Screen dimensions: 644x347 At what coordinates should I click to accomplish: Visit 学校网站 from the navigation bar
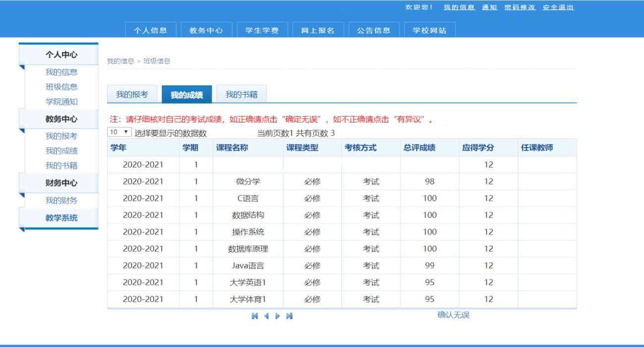(x=429, y=30)
